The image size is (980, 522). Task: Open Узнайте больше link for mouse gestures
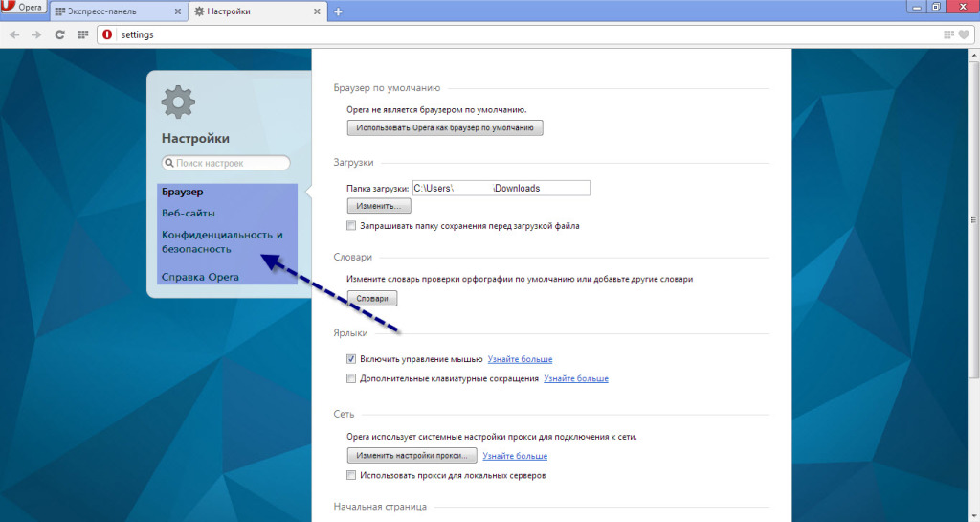520,359
